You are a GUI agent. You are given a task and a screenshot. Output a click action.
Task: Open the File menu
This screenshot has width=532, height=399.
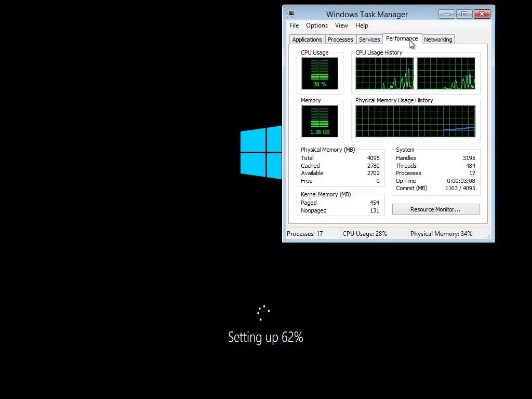(294, 25)
